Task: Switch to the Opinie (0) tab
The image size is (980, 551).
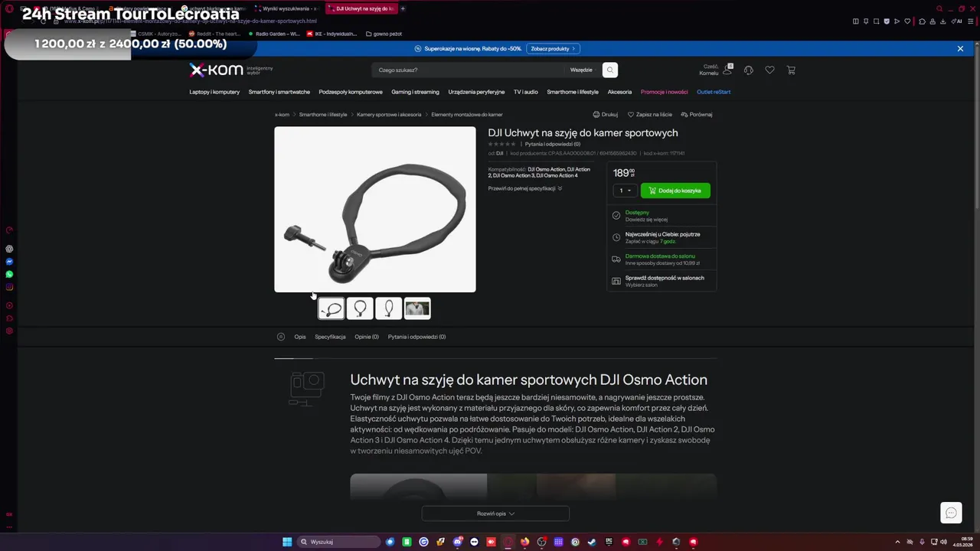Action: 367,337
